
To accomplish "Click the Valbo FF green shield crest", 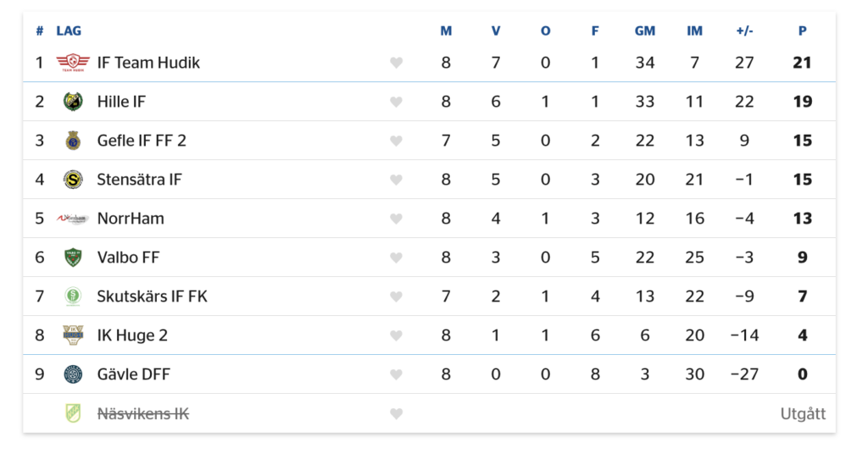I will (x=73, y=257).
